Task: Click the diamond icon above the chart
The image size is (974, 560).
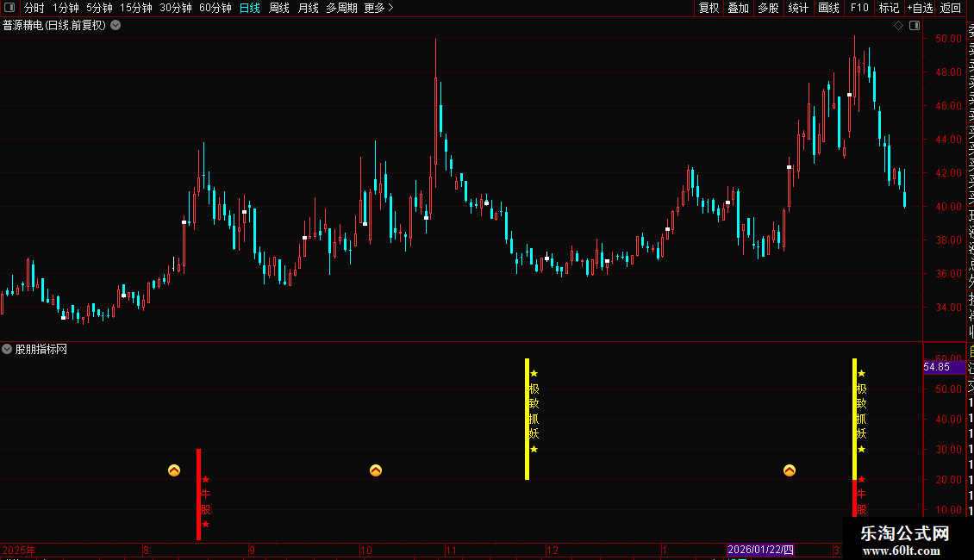Action: pos(898,26)
